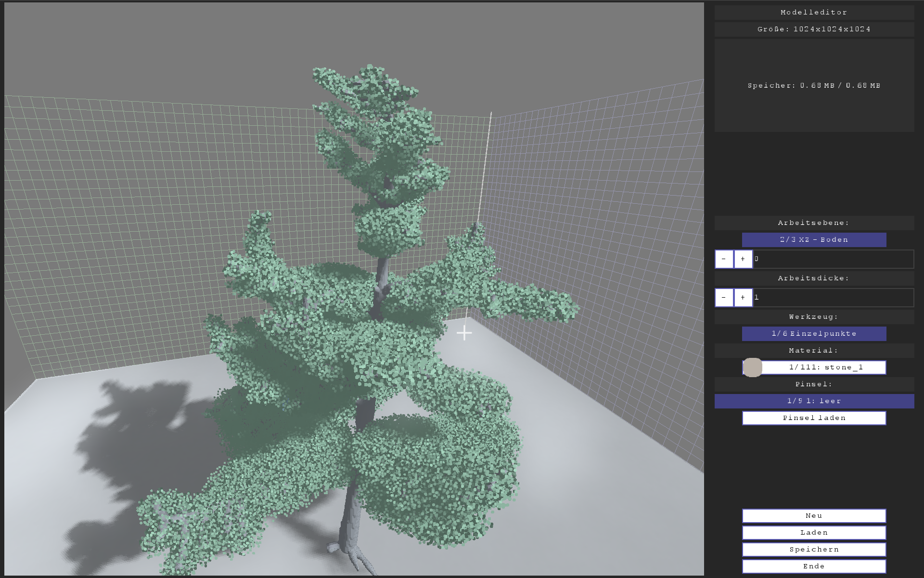Viewport: 924px width, 578px height.
Task: Open a model with Laden
Action: [x=814, y=533]
